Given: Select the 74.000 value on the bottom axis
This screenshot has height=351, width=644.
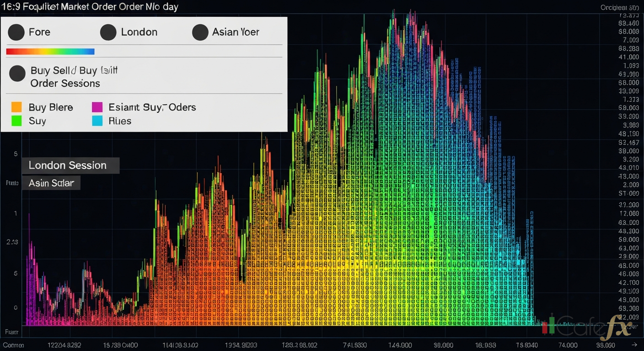Looking at the screenshot, I should click(x=569, y=345).
